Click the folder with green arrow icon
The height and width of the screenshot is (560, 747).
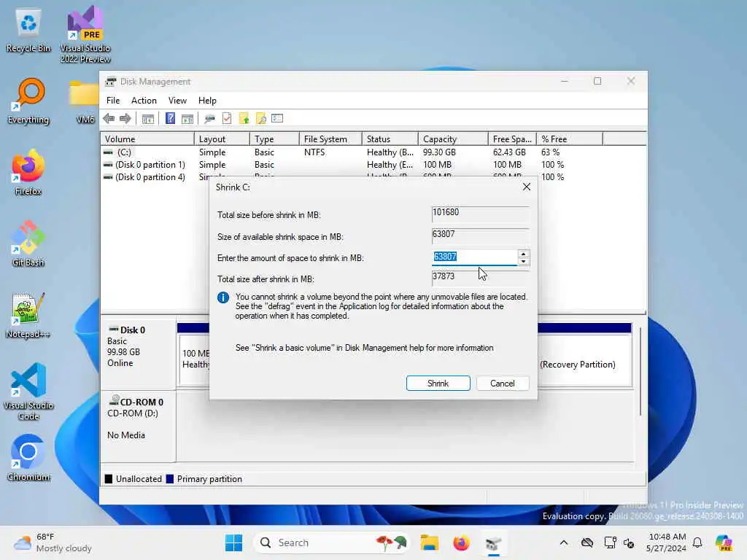244,118
